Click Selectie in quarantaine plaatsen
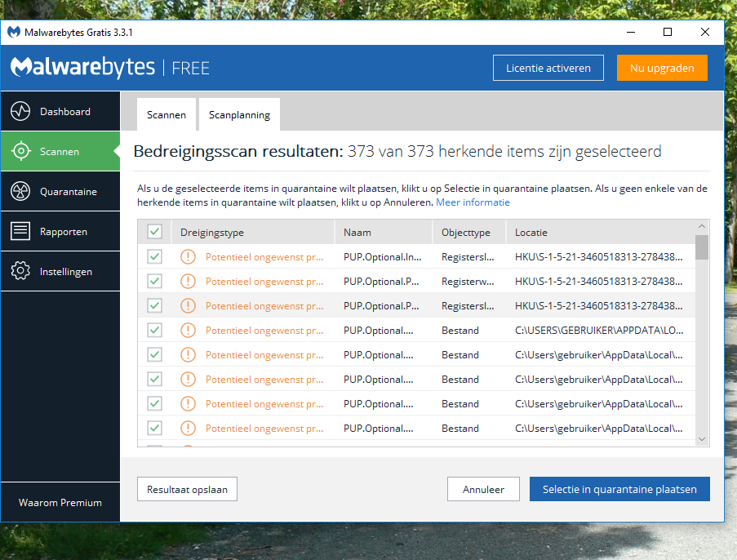Image resolution: width=737 pixels, height=560 pixels. (619, 490)
